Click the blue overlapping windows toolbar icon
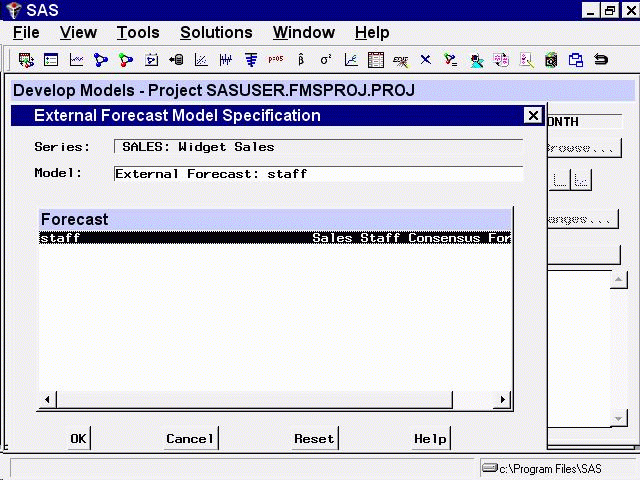The height and width of the screenshot is (480, 640). [576, 60]
